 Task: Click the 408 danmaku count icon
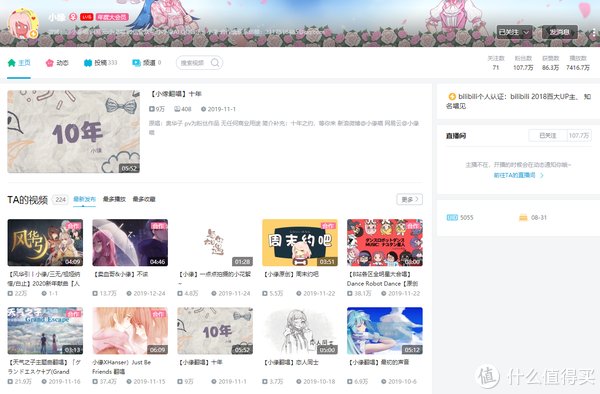coord(177,109)
